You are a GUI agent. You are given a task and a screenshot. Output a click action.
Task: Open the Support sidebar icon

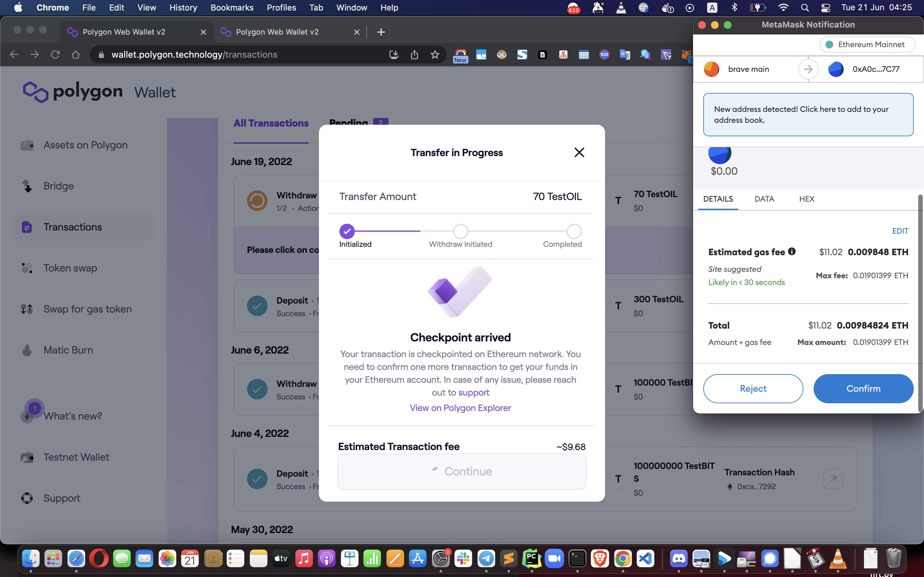click(27, 498)
